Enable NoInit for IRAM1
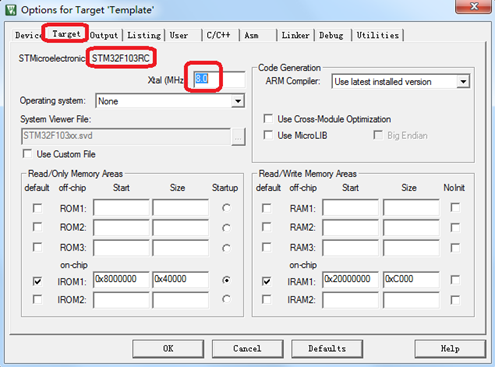 [455, 280]
